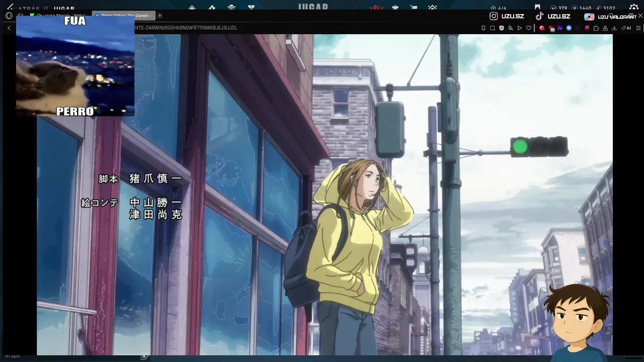Open the player triangle icon in address bar

coord(520,28)
